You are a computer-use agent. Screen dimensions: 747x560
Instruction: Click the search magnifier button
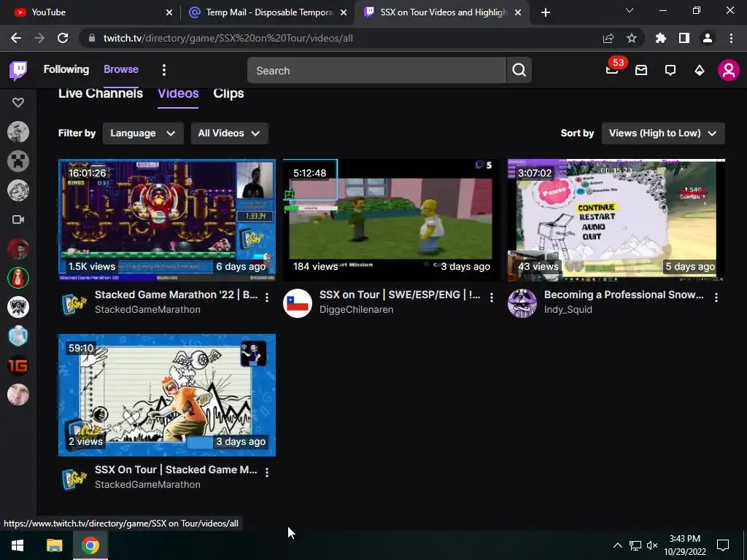[x=519, y=70]
